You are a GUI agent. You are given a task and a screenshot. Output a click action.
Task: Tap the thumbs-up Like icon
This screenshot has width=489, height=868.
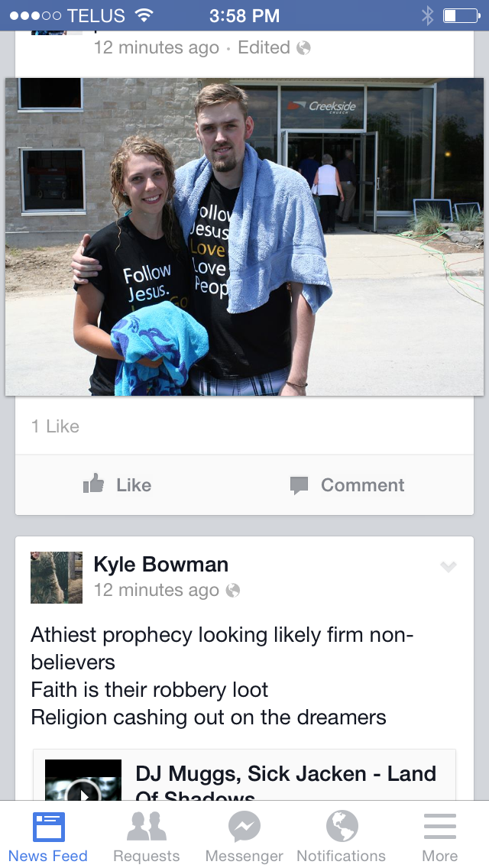93,484
